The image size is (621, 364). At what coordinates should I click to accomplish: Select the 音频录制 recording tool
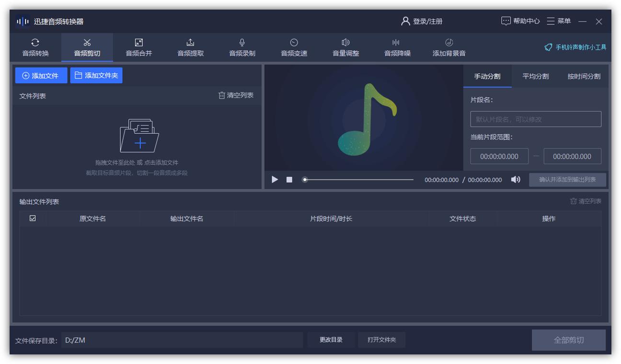[x=241, y=47]
